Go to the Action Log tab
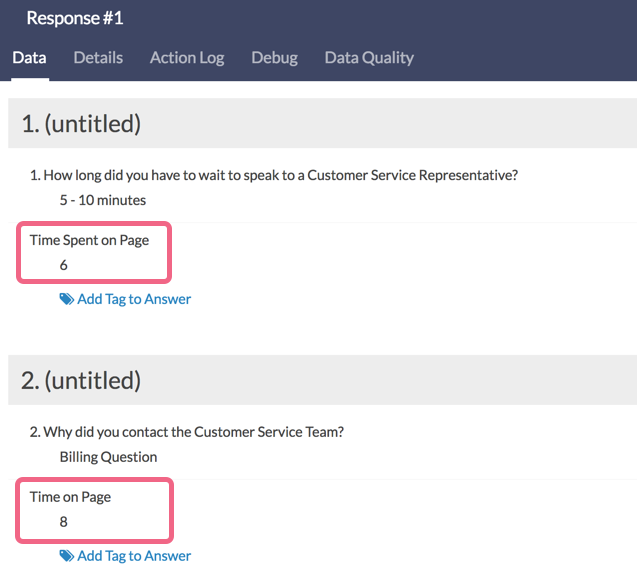Viewport: 637px width, 586px height. pyautogui.click(x=187, y=58)
